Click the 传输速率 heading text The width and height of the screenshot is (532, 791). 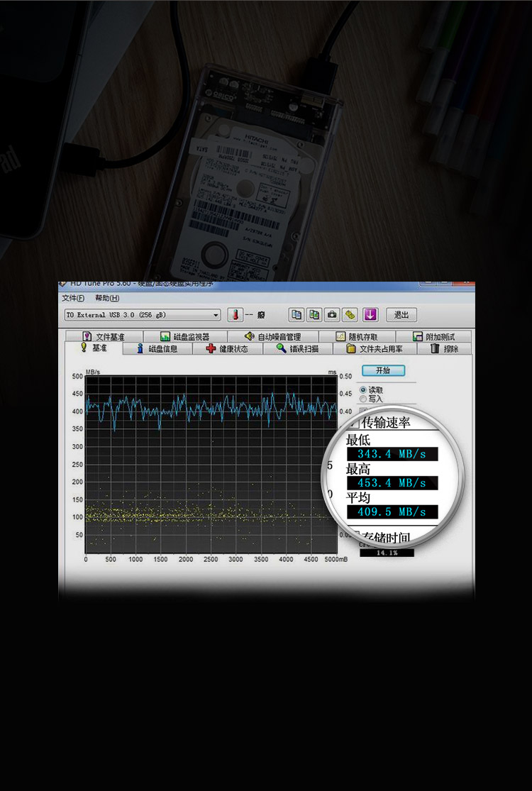pyautogui.click(x=386, y=423)
